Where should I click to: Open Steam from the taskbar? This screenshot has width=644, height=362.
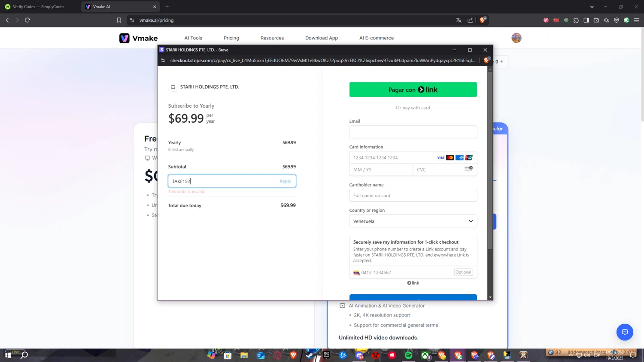310,355
